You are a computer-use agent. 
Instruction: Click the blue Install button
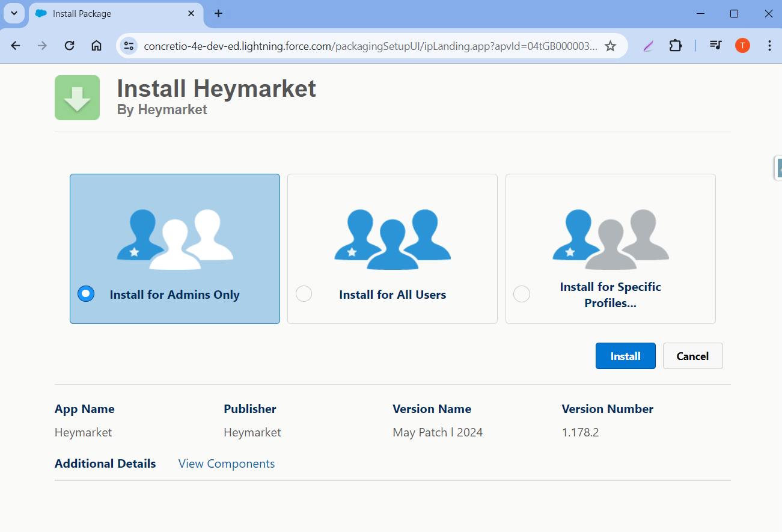(625, 356)
